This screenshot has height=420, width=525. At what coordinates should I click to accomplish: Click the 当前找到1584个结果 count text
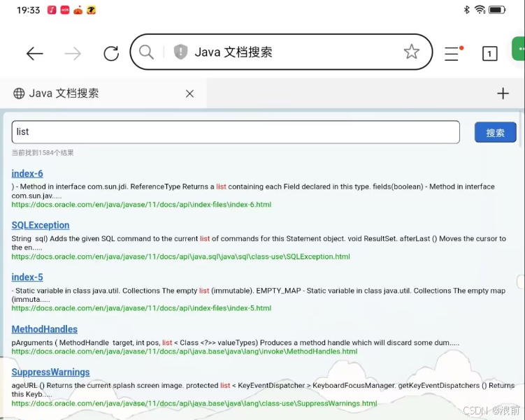pos(43,153)
